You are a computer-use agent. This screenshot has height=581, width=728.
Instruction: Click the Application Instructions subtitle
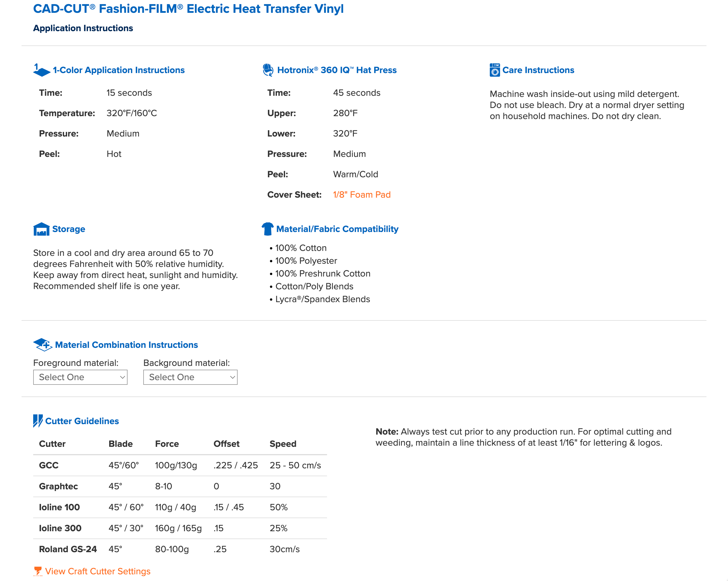coord(83,28)
